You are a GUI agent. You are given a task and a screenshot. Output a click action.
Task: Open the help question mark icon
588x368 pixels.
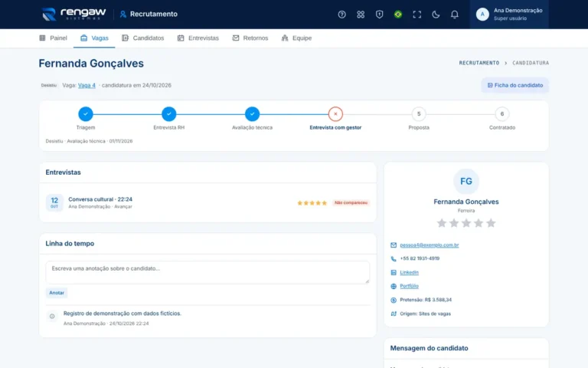[341, 15]
